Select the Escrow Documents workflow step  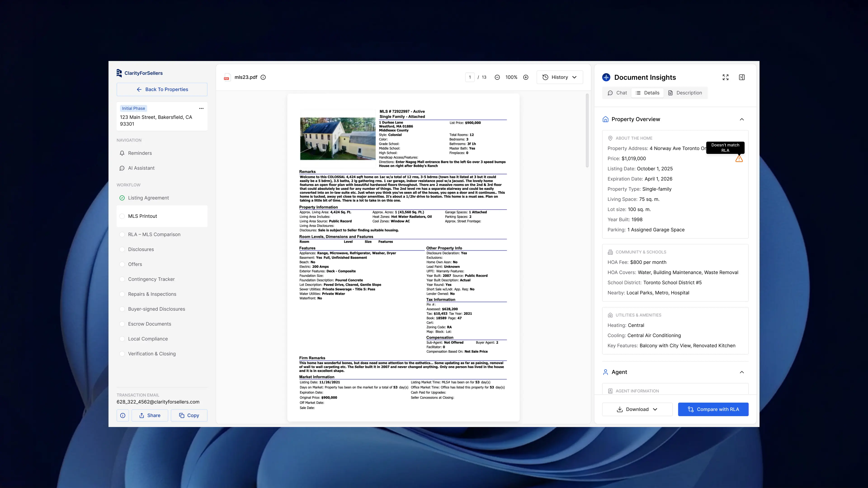click(149, 324)
